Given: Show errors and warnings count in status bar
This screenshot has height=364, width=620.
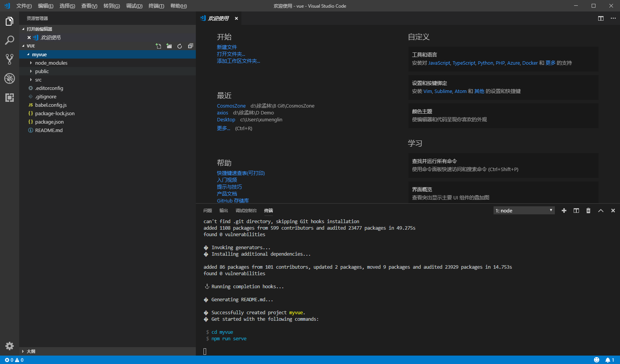Looking at the screenshot, I should coord(14,360).
